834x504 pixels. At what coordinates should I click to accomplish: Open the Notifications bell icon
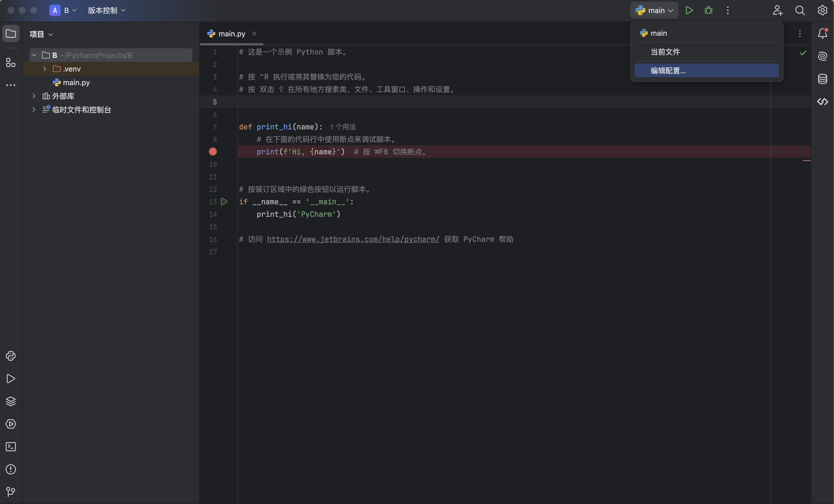point(822,33)
